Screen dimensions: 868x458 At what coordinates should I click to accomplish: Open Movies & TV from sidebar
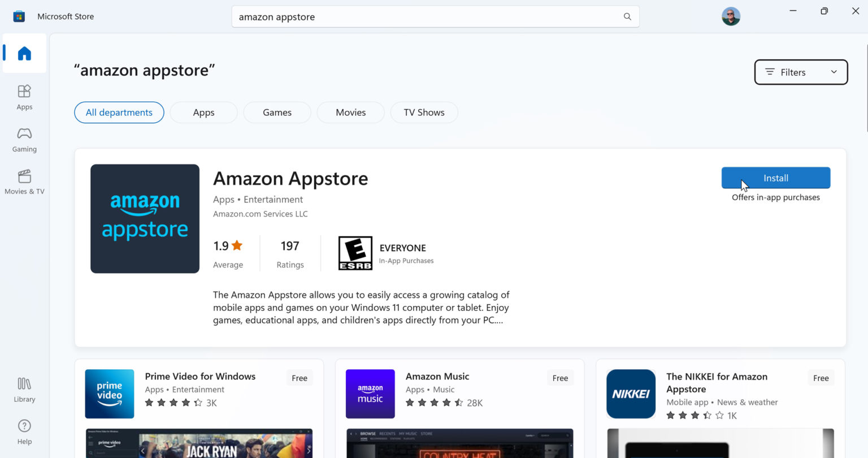(x=24, y=182)
